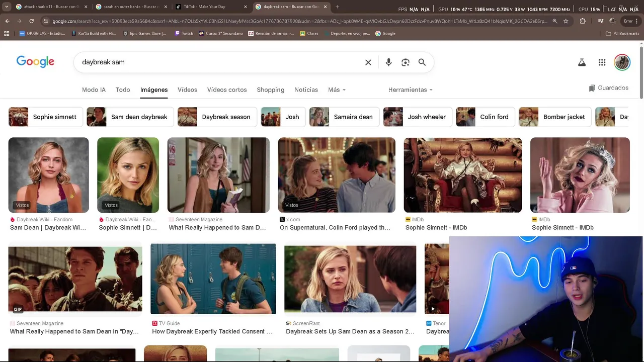Screen dimensions: 644x362
Task: Open the Google account profile avatar
Action: [x=622, y=62]
